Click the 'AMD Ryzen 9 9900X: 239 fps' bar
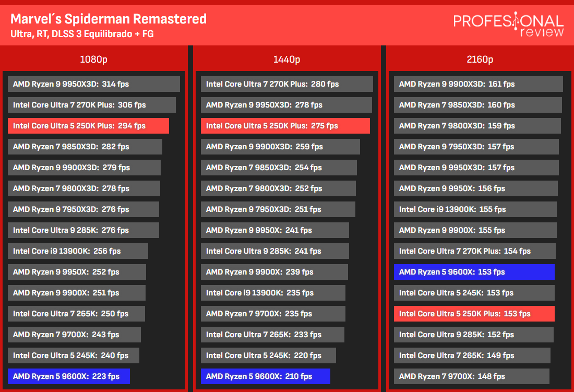574x392 pixels. (274, 272)
